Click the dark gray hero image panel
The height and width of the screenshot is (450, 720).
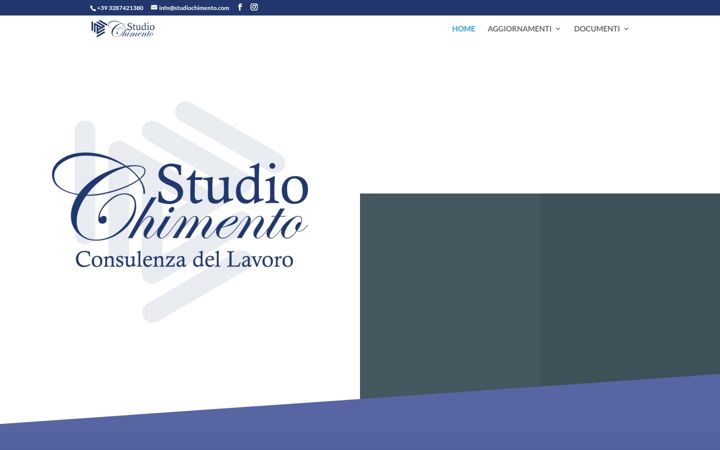(540, 294)
